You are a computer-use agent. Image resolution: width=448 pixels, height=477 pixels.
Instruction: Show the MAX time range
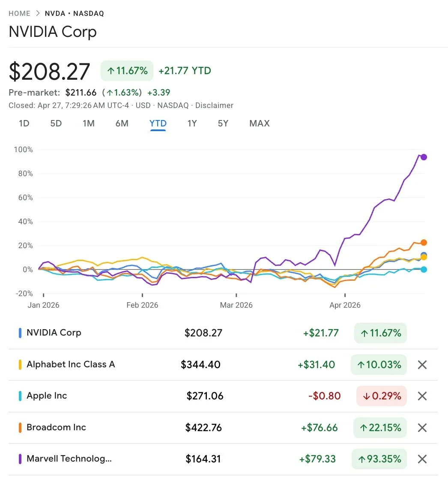[x=260, y=123]
